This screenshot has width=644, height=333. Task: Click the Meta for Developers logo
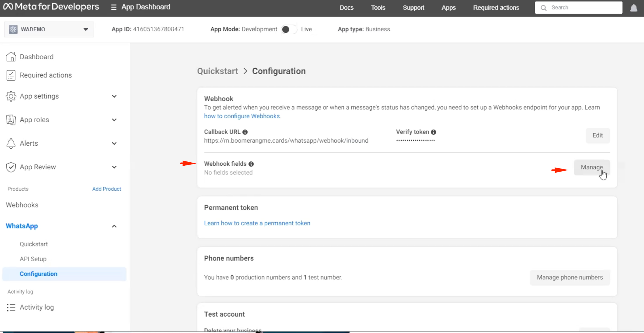coord(51,7)
